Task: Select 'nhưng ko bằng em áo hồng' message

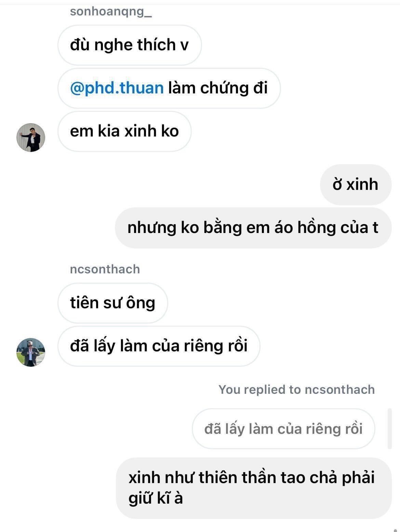Action: click(x=253, y=228)
